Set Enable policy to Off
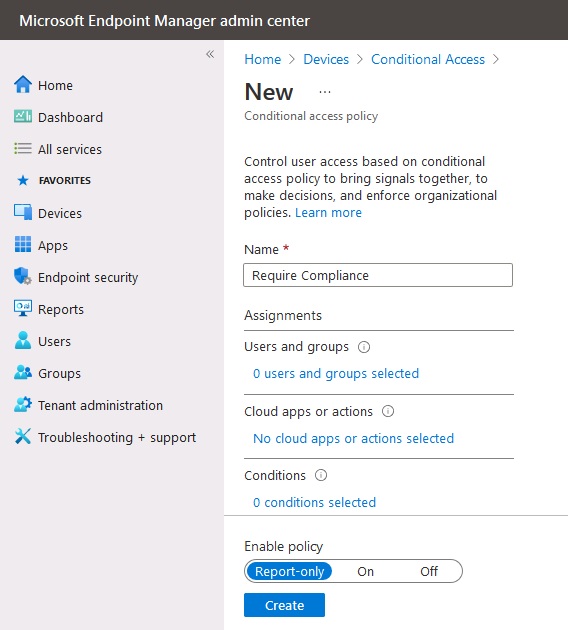The width and height of the screenshot is (568, 630). (x=429, y=571)
